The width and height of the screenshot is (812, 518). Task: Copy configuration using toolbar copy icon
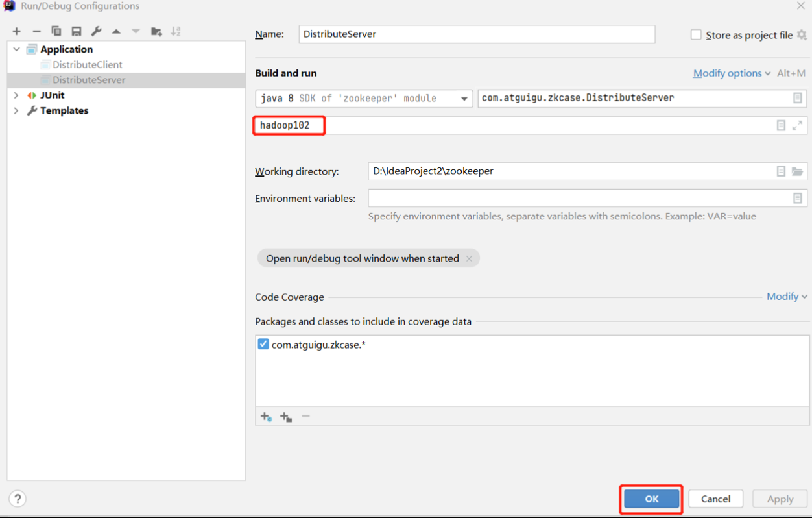pos(56,31)
